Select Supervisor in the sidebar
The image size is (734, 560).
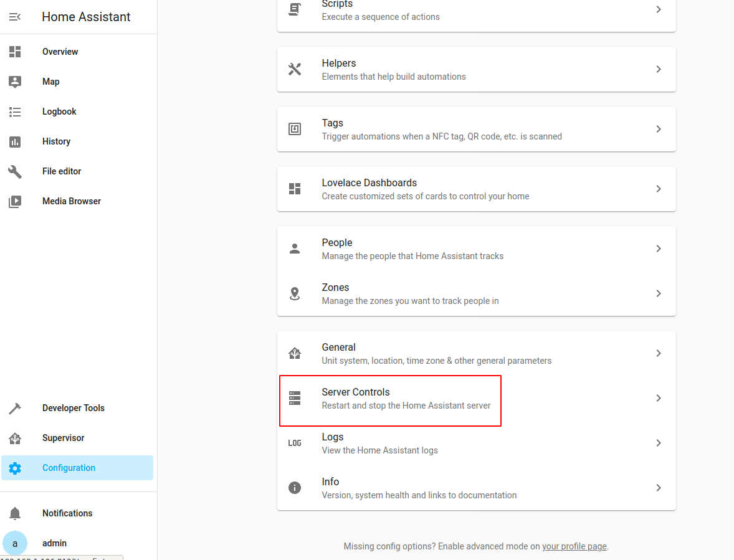tap(63, 438)
